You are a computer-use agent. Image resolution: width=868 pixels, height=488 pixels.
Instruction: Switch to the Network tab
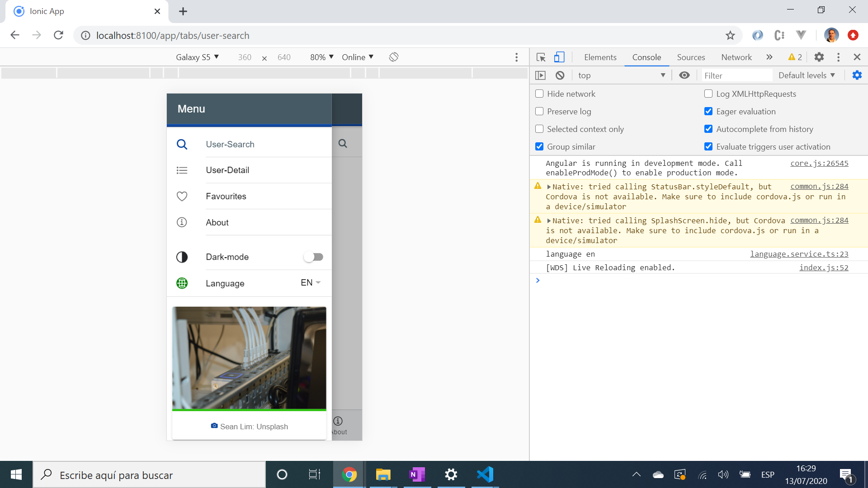pyautogui.click(x=736, y=57)
